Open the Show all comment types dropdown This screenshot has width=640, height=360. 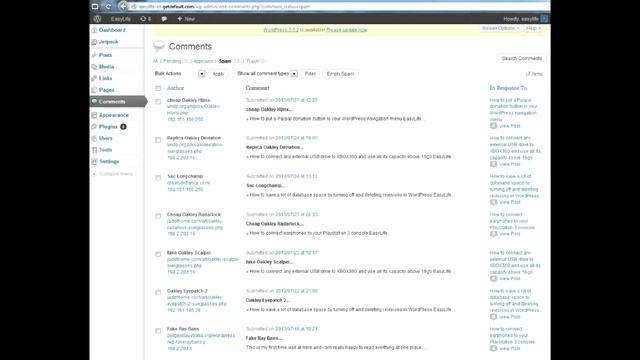click(x=267, y=74)
